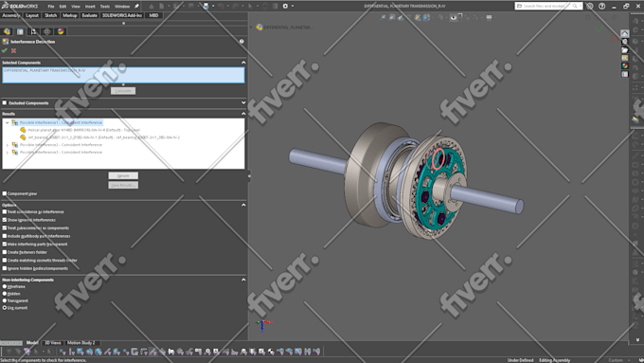Open the Insert menu
Viewport: 644px width, 363px height.
(90, 7)
